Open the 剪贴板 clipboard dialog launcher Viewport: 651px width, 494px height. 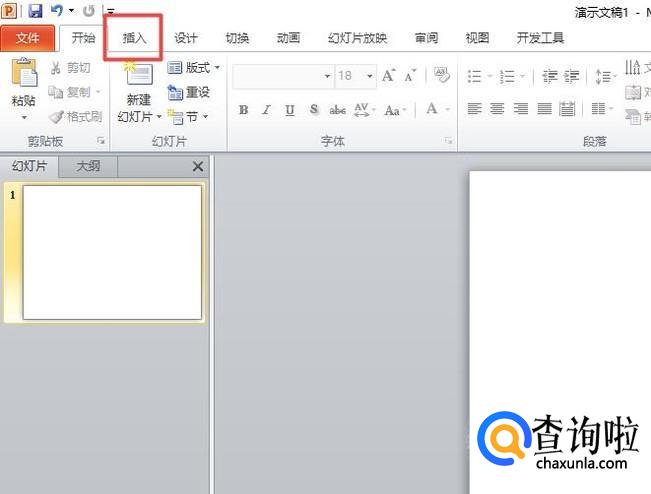[x=101, y=141]
